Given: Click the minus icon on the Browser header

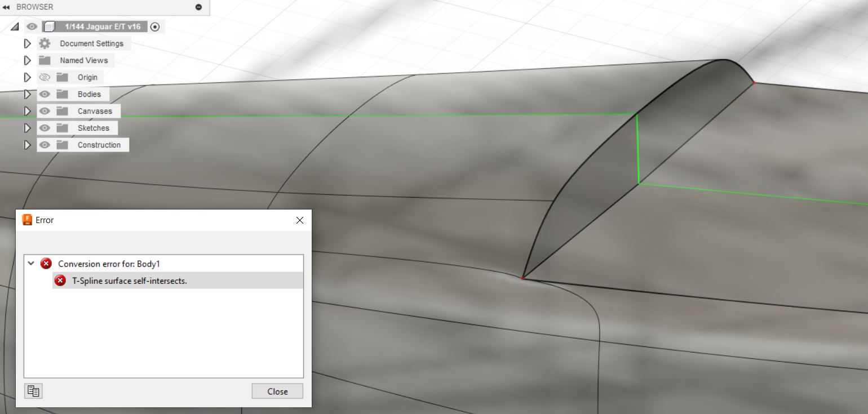Looking at the screenshot, I should (198, 7).
